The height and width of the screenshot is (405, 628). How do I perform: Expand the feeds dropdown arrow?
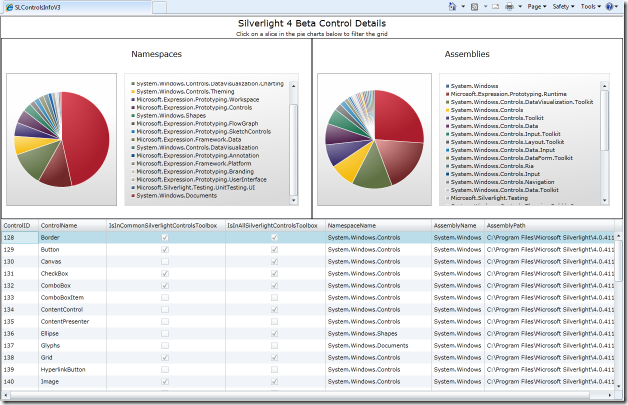(485, 6)
